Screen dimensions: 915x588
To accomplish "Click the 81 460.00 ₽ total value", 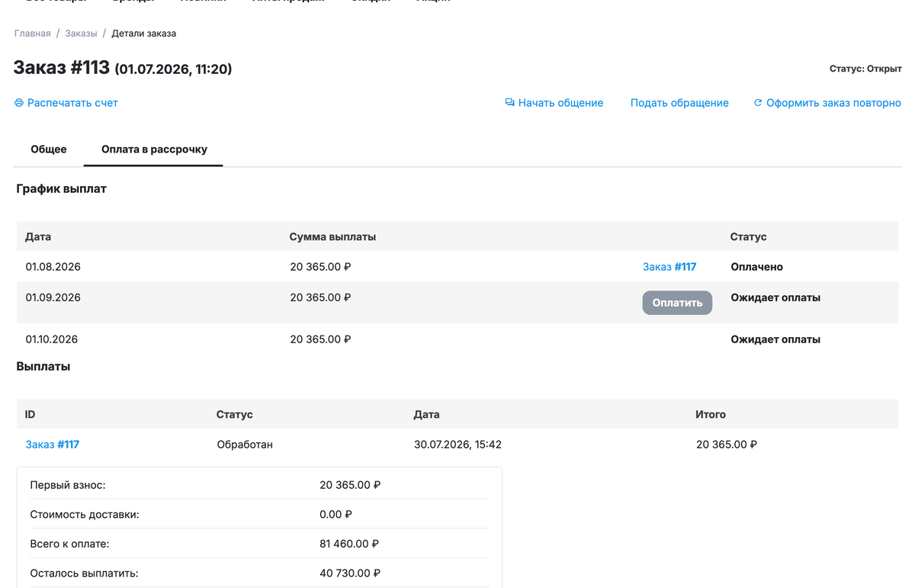I will 349,545.
